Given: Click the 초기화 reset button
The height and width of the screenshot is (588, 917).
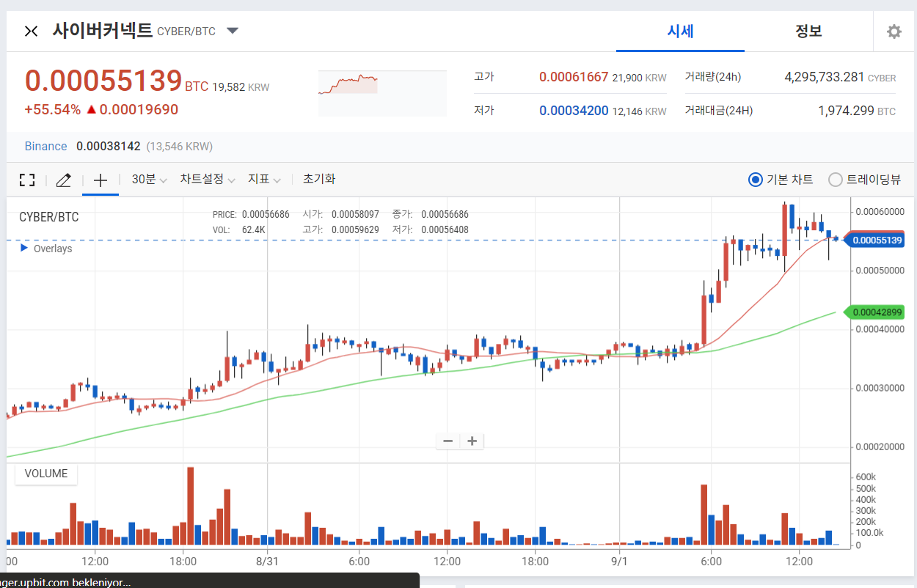Looking at the screenshot, I should [319, 180].
